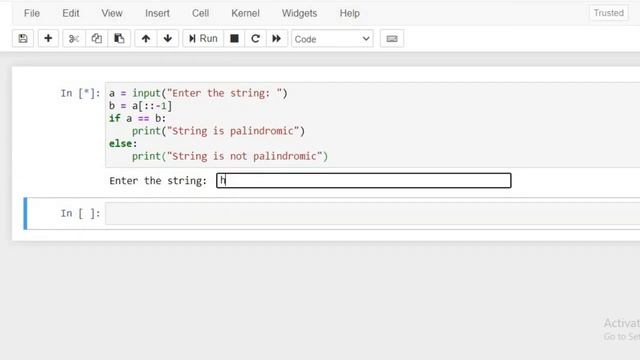
Task: Open the Edit menu
Action: (71, 13)
